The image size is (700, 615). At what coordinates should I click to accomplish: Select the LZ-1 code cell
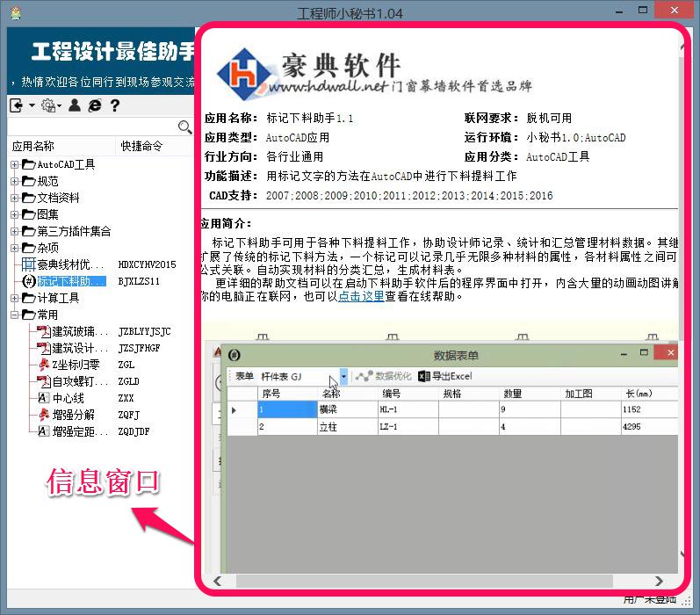point(408,426)
